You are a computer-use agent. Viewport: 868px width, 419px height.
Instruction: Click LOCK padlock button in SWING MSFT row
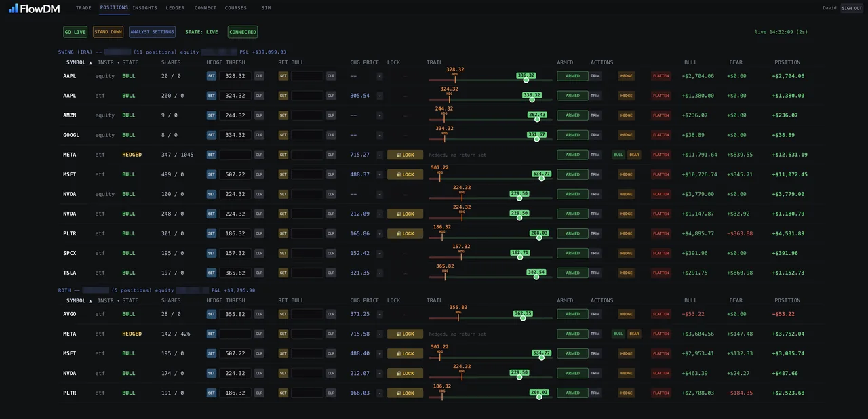[405, 174]
